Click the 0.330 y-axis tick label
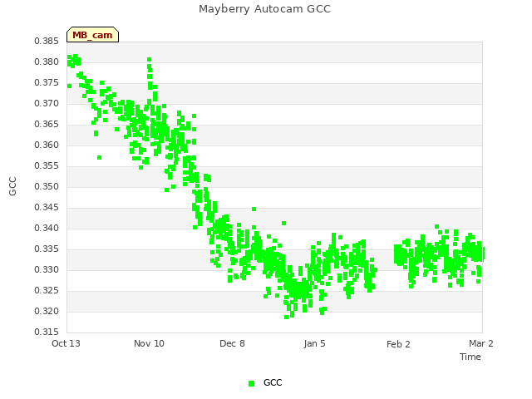The height and width of the screenshot is (399, 532). [47, 269]
